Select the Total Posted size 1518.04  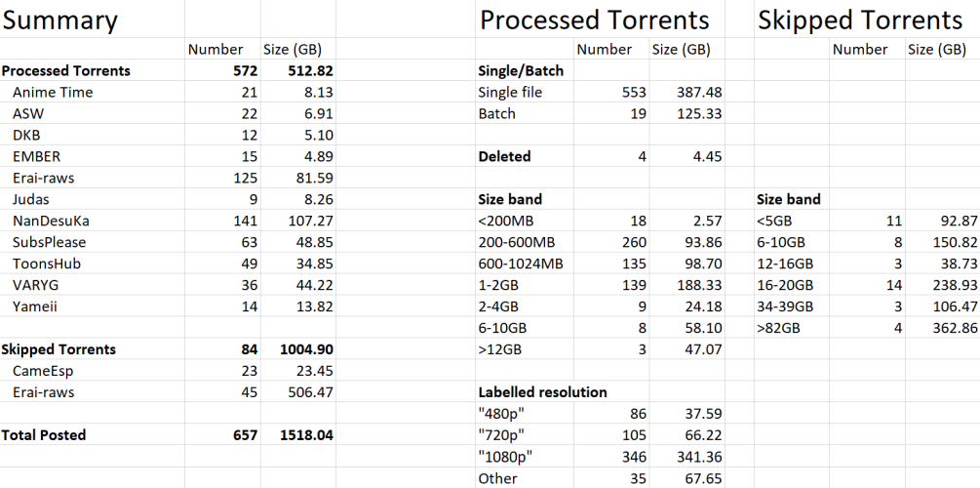coord(305,435)
